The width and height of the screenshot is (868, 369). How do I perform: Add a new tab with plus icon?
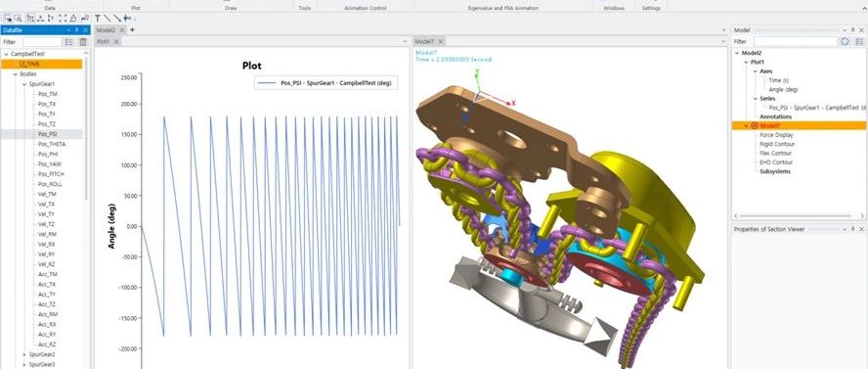(x=132, y=30)
